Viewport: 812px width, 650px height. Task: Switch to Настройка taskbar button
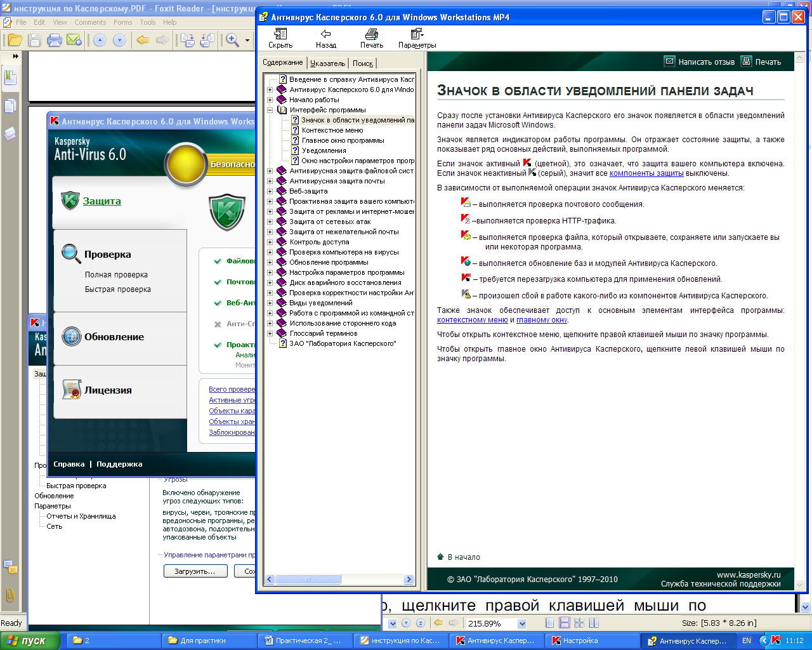coord(591,640)
